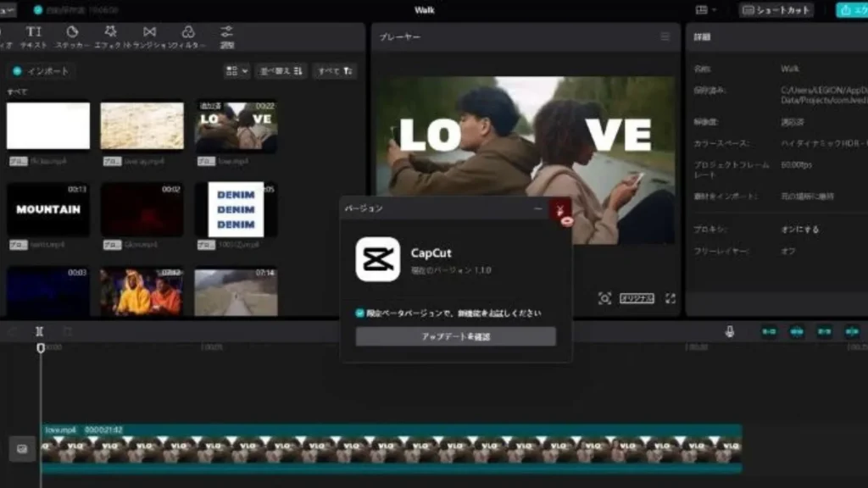Click the zoom-to-fit icon in the player

[605, 298]
